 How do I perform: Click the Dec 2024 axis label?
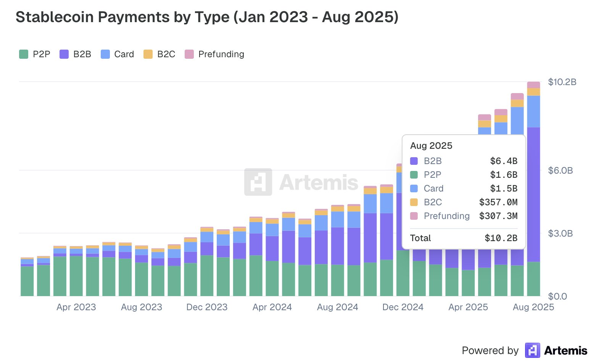coord(403,307)
